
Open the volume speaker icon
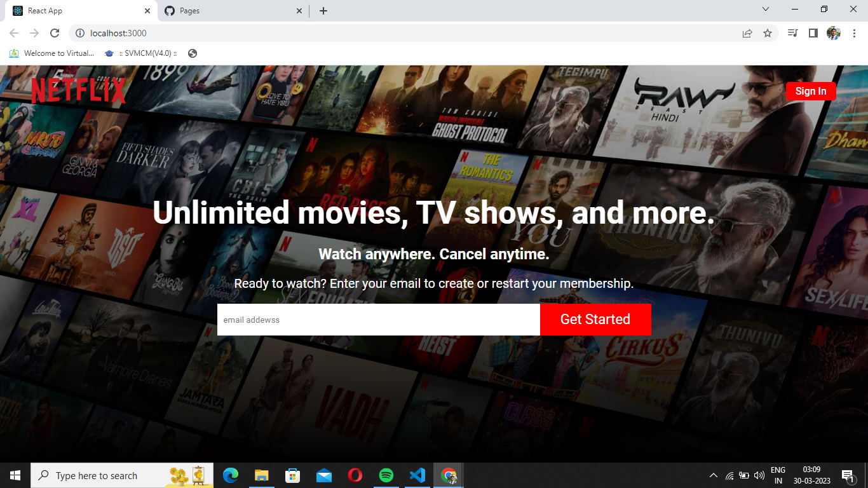pos(759,475)
